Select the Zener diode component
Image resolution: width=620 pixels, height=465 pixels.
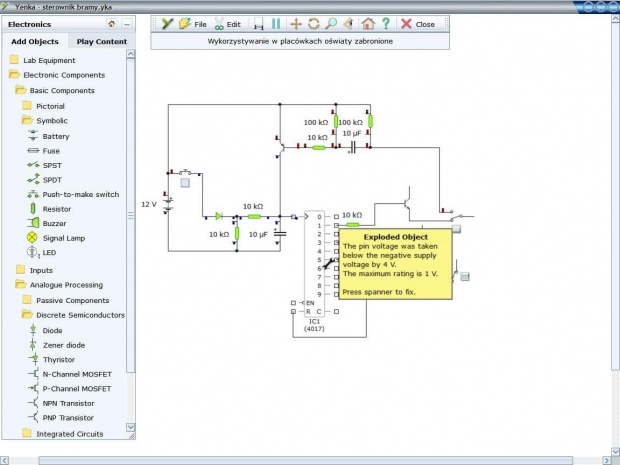57,345
